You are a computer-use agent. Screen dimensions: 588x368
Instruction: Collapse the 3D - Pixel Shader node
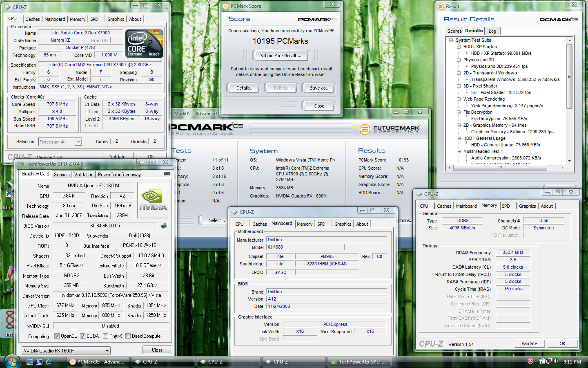pos(459,86)
